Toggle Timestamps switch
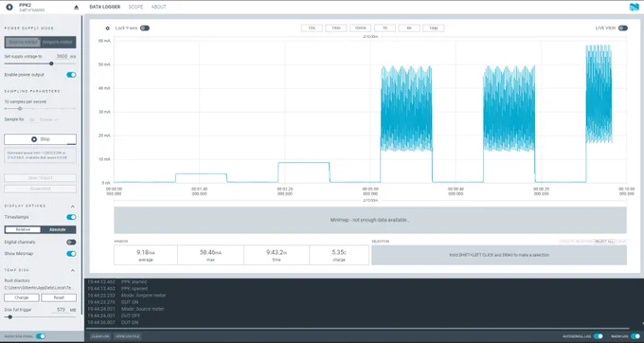Viewport: 644px width, 343px height. 71,217
